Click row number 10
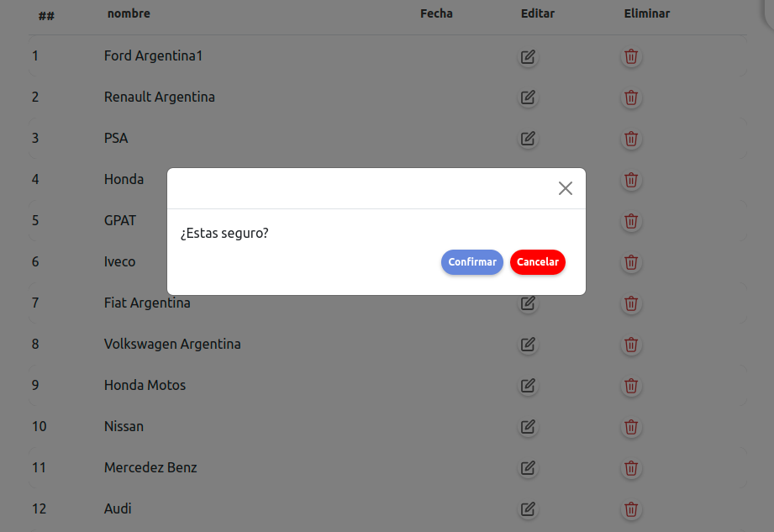Viewport: 774px width, 532px height. [x=39, y=426]
